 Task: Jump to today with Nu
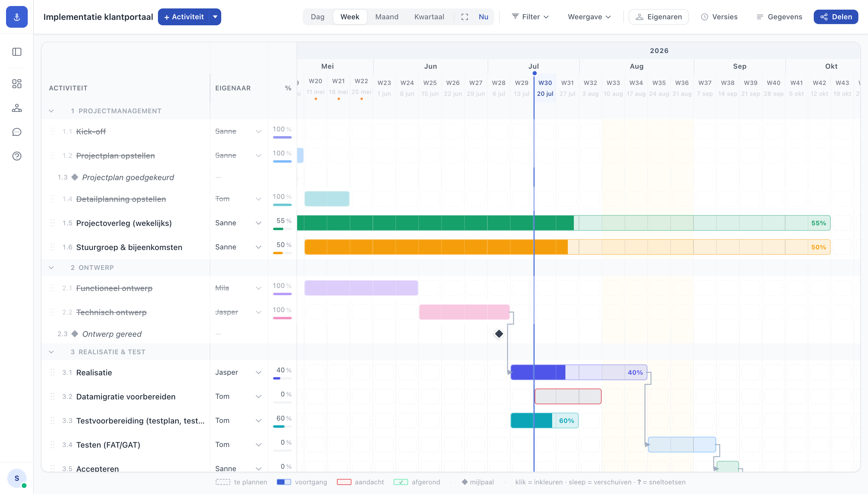(483, 17)
